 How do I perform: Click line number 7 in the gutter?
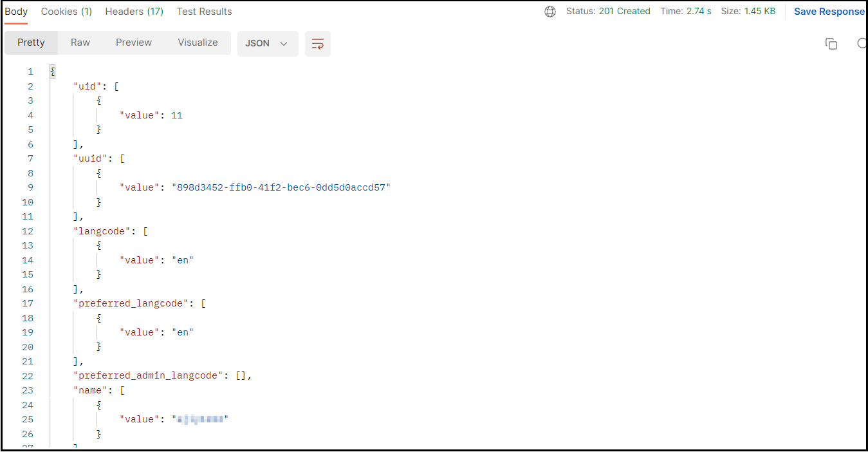tap(30, 158)
